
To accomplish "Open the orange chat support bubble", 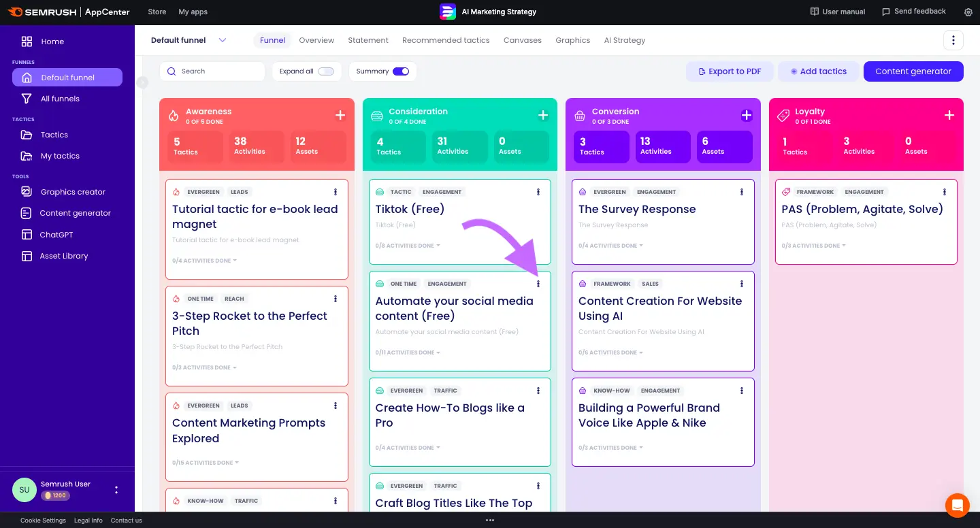I will tap(957, 505).
